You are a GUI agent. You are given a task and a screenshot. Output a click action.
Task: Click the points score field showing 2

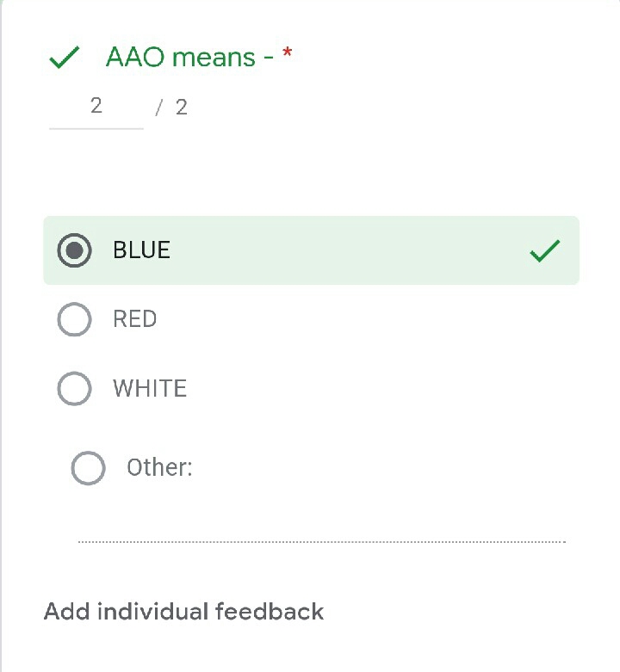pyautogui.click(x=96, y=106)
